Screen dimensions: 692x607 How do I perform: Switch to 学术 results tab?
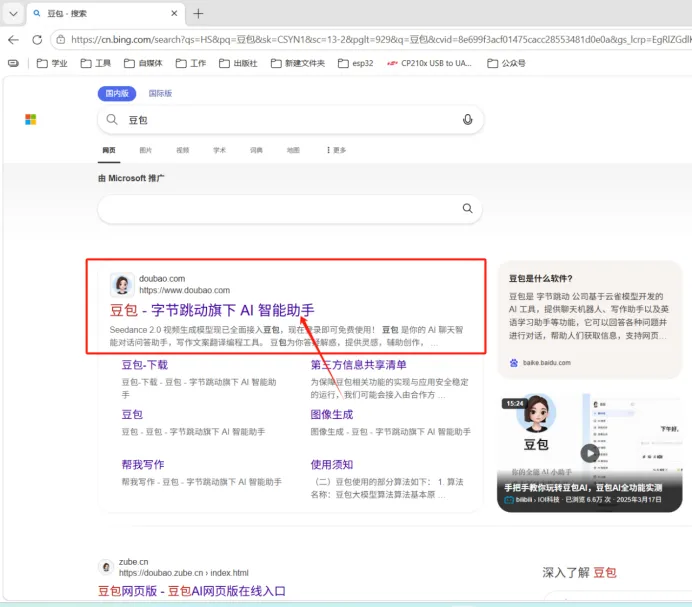pyautogui.click(x=219, y=151)
